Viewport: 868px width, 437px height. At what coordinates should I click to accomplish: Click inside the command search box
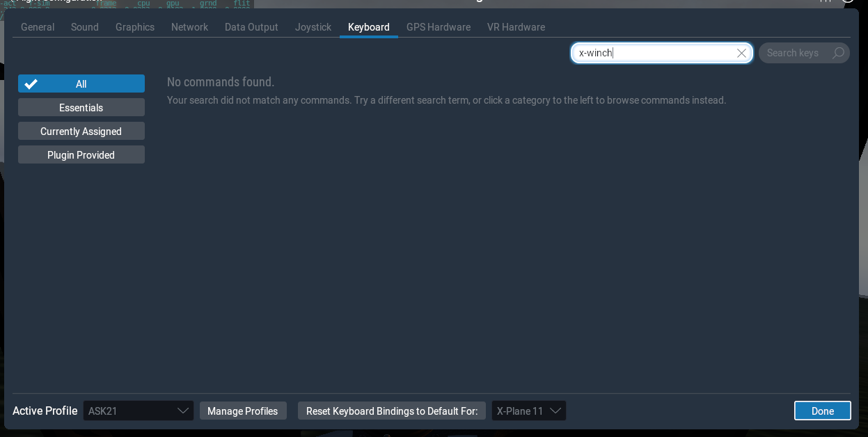pyautogui.click(x=654, y=53)
